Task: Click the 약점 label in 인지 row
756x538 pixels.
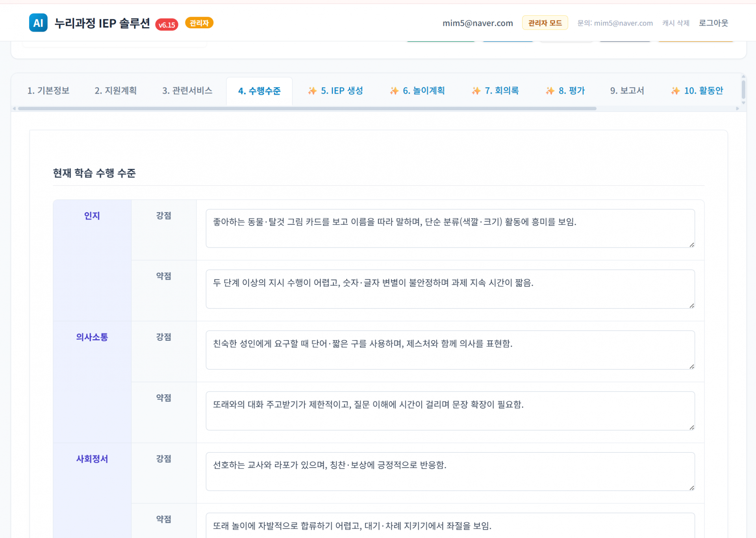Action: click(164, 276)
